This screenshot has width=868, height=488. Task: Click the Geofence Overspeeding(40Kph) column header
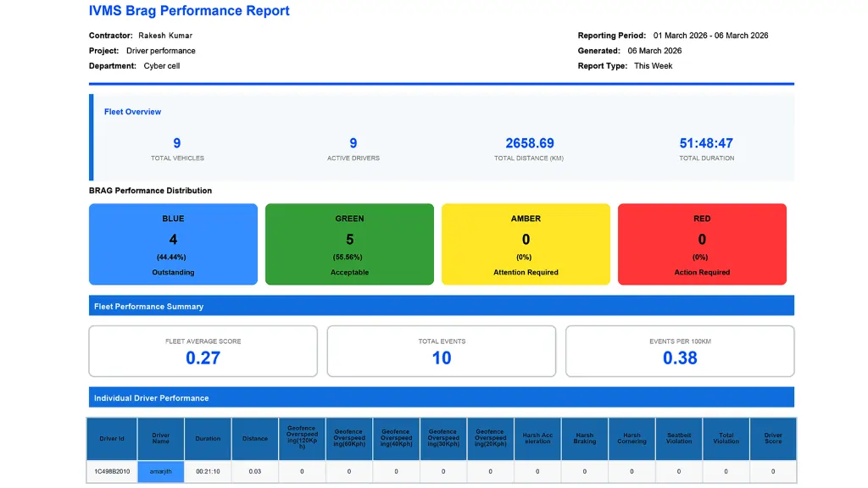coord(396,439)
